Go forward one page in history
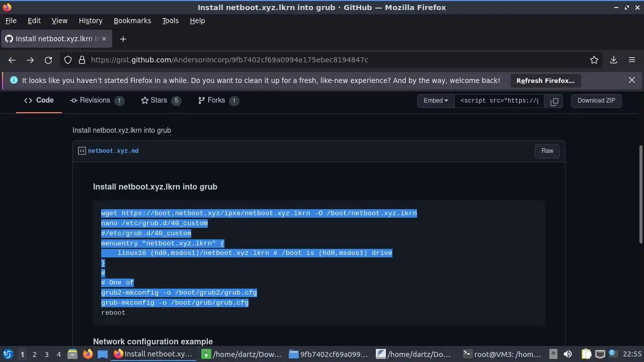The image size is (644, 362). click(30, 60)
